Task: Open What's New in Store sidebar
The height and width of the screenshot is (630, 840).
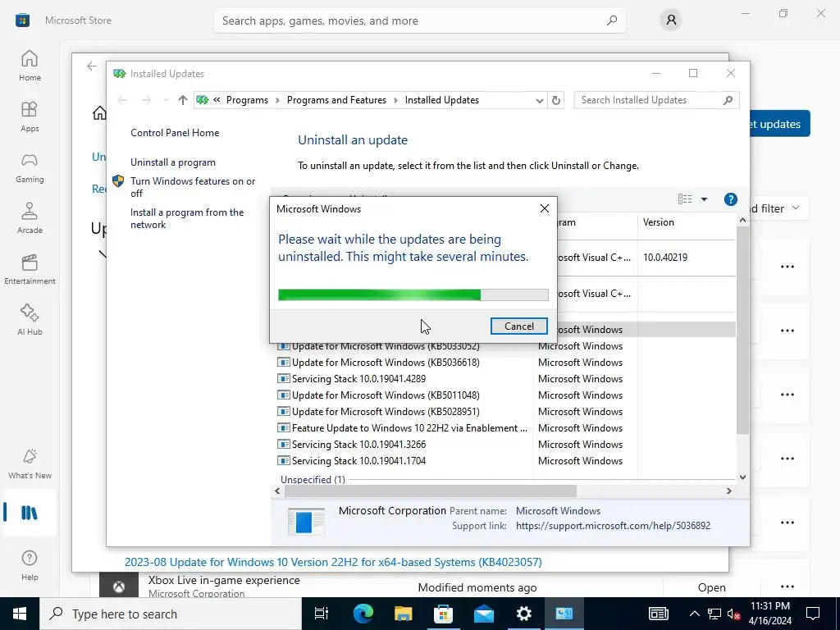Action: 30,464
